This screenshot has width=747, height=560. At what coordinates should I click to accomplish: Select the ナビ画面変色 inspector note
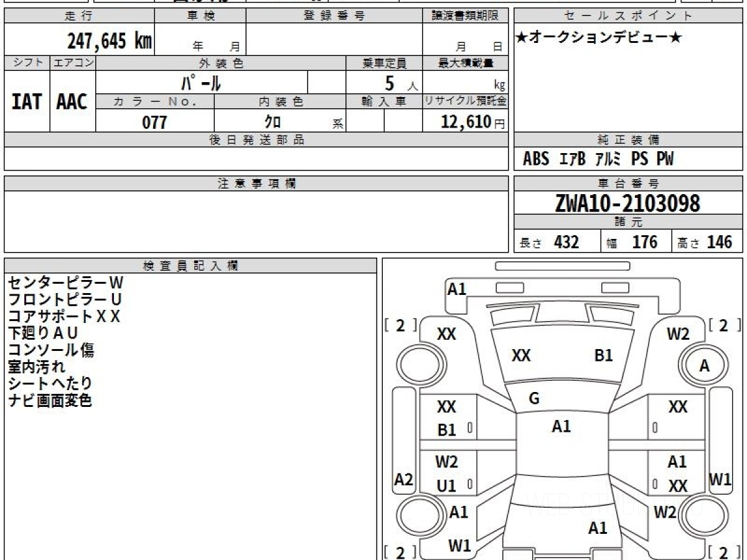(50, 400)
